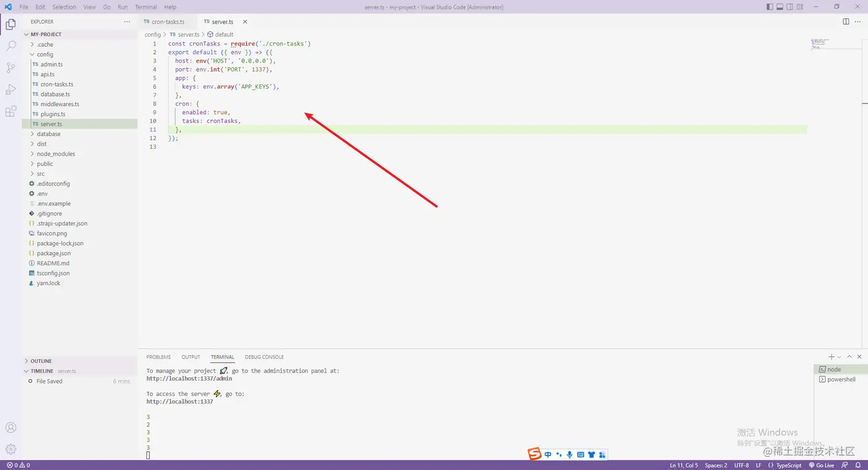Screen dimensions: 868x470
Task: Change indentation setting Spaces: 2
Action: (x=716, y=465)
